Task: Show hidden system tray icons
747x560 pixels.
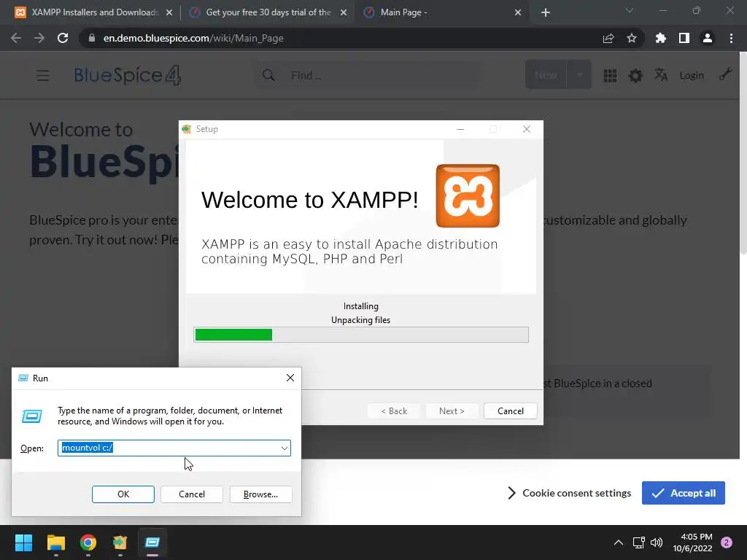Action: [619, 542]
